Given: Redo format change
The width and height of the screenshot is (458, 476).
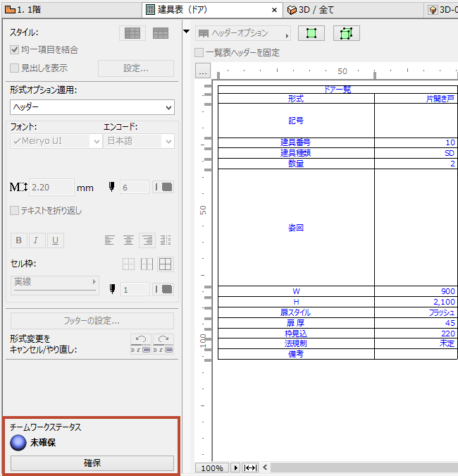Looking at the screenshot, I should click(x=163, y=344).
